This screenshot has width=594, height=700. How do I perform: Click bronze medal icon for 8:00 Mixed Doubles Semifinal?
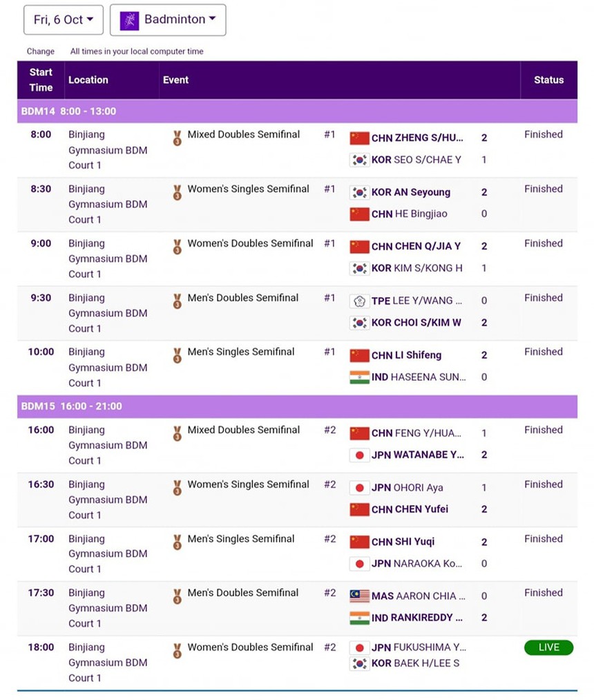point(178,138)
